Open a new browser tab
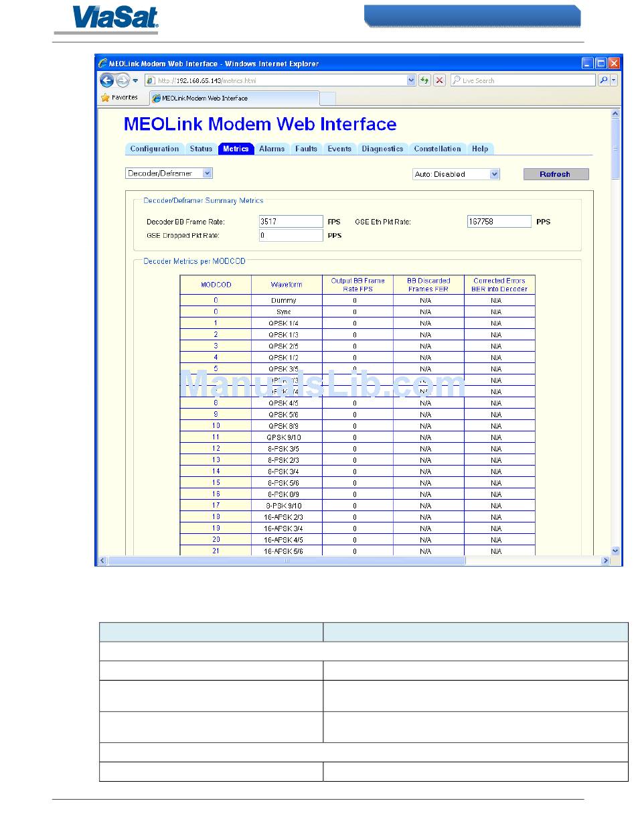 point(328,98)
